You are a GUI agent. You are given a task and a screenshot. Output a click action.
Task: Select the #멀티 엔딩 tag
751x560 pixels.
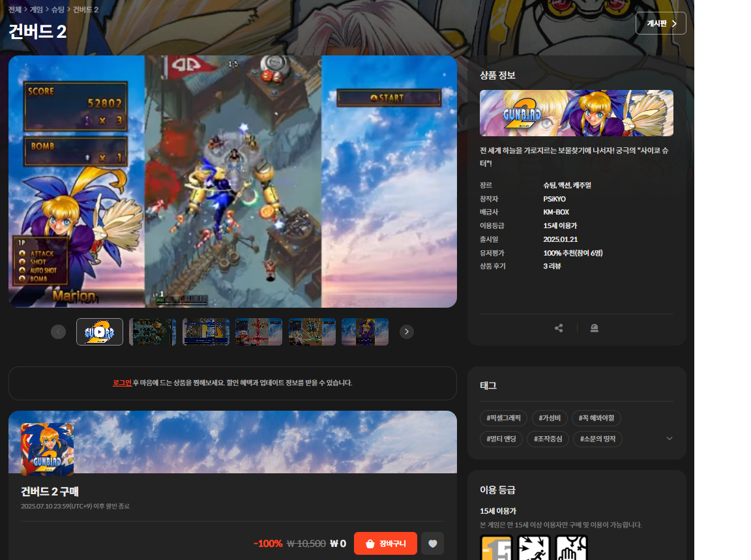click(x=501, y=439)
